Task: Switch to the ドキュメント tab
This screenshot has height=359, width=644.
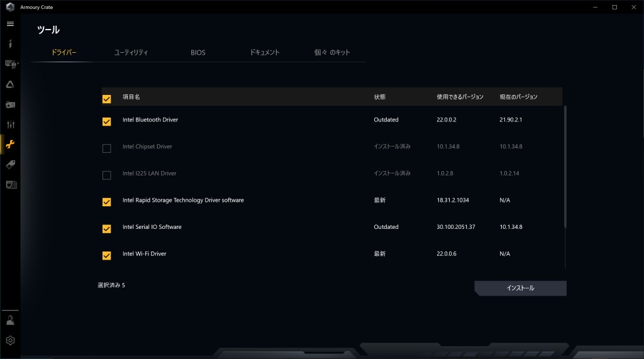Action: (265, 52)
